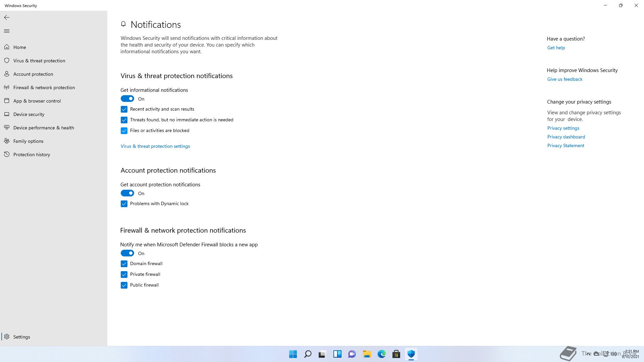Viewport: 644px width, 362px height.
Task: Open Widgets from the taskbar
Action: click(337, 354)
